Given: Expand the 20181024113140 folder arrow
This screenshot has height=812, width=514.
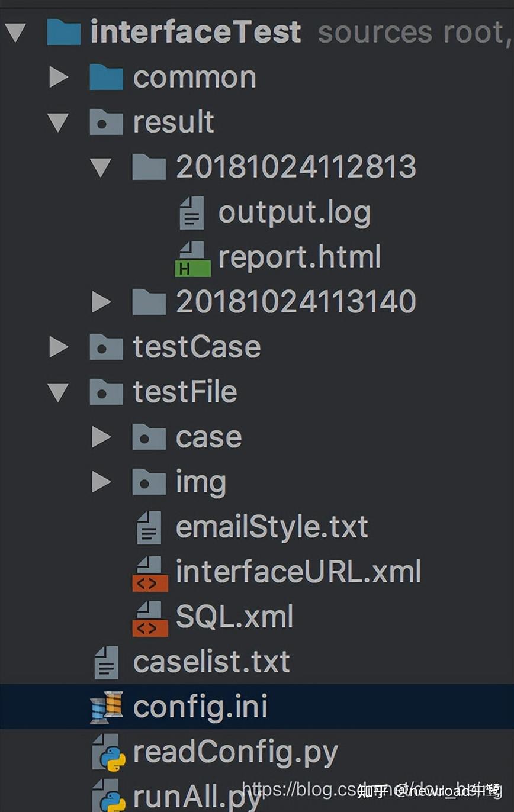Looking at the screenshot, I should point(101,302).
